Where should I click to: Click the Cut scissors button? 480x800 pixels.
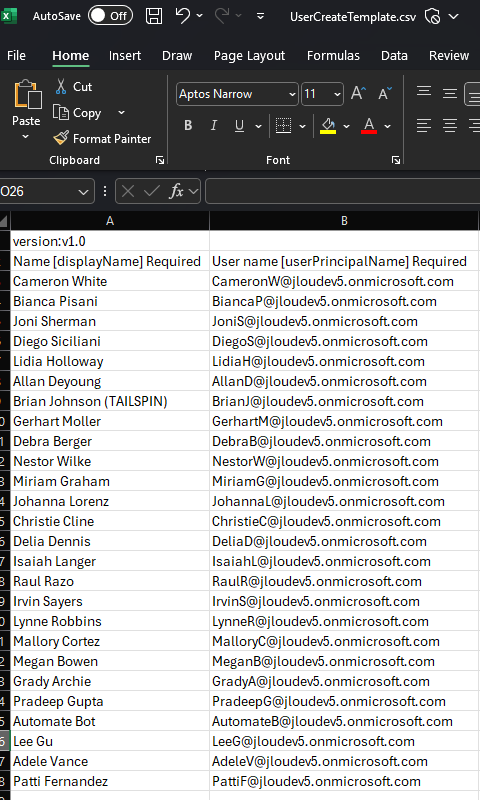pos(74,87)
